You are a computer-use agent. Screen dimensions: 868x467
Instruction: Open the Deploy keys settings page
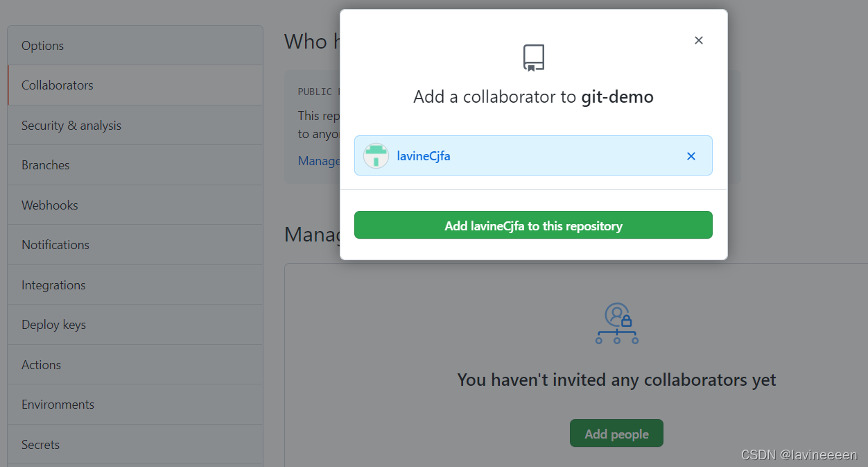tap(135, 325)
